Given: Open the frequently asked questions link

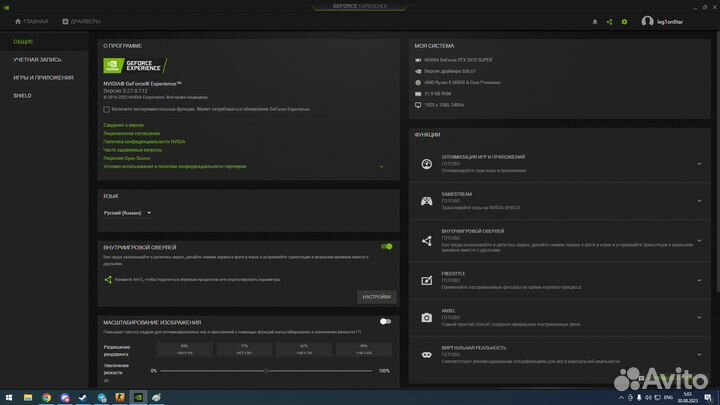Looking at the screenshot, I should pos(133,150).
